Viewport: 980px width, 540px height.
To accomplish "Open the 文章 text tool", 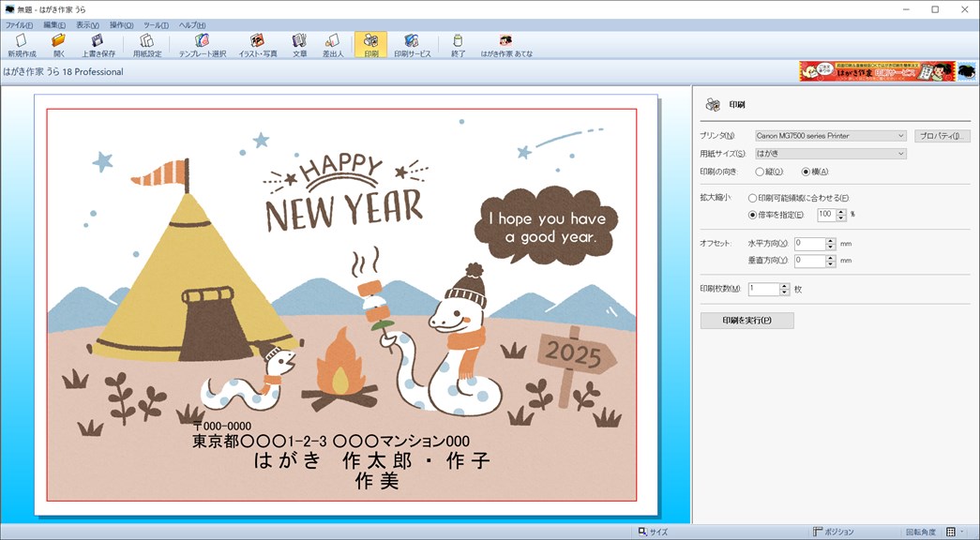I will pyautogui.click(x=299, y=45).
